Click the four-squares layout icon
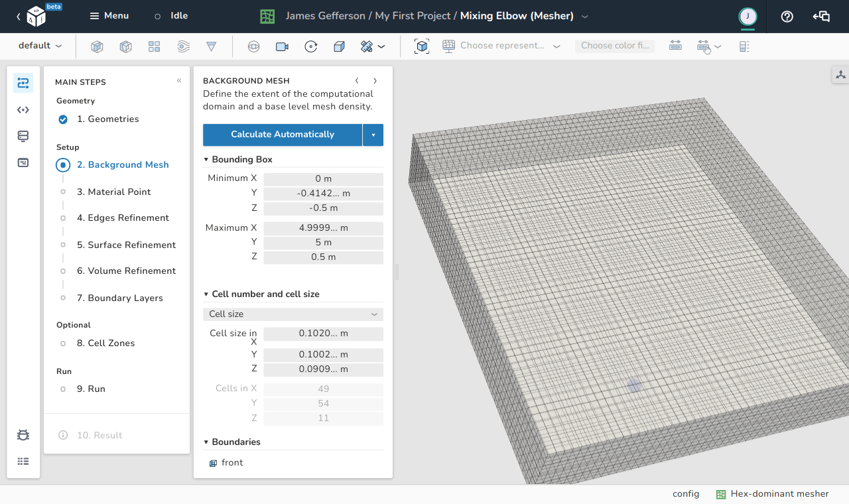 [x=155, y=46]
